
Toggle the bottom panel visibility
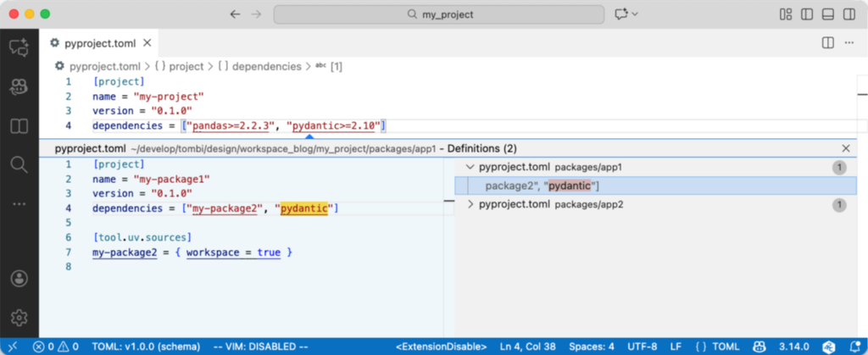(x=827, y=14)
